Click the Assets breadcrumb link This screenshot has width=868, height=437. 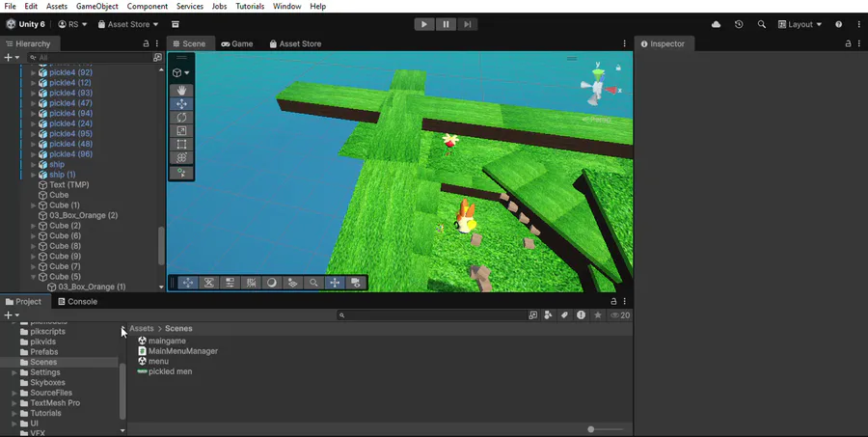click(141, 328)
